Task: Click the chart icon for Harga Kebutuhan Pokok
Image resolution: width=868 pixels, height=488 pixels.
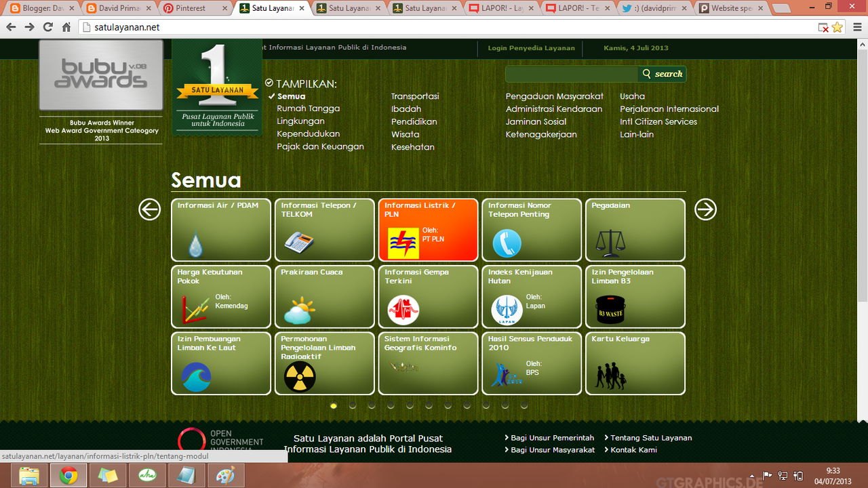Action: tap(195, 310)
